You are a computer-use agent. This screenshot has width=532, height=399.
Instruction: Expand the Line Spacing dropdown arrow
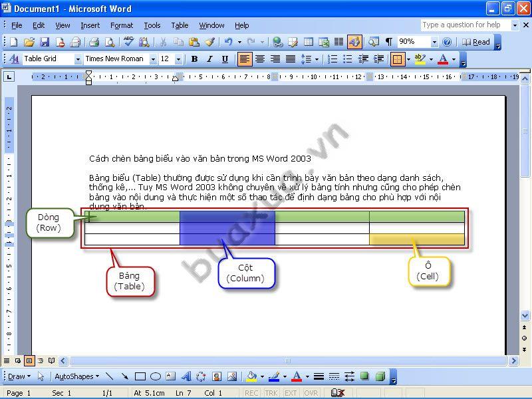[317, 59]
